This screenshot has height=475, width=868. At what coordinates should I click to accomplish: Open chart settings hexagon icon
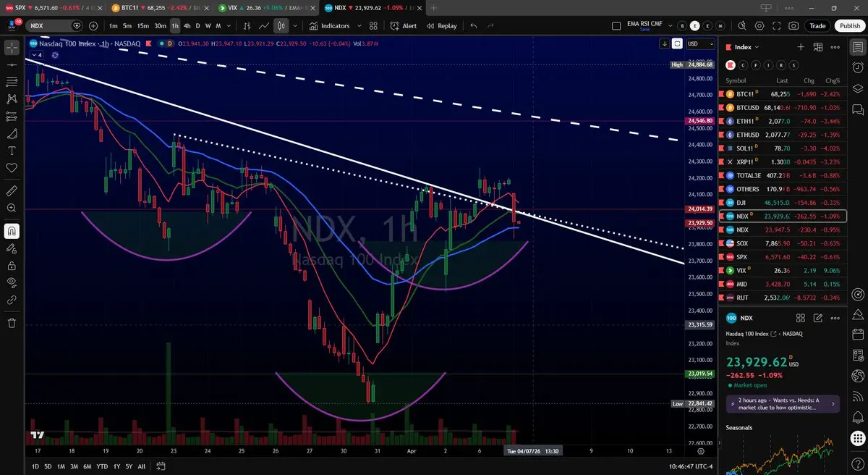[759, 25]
